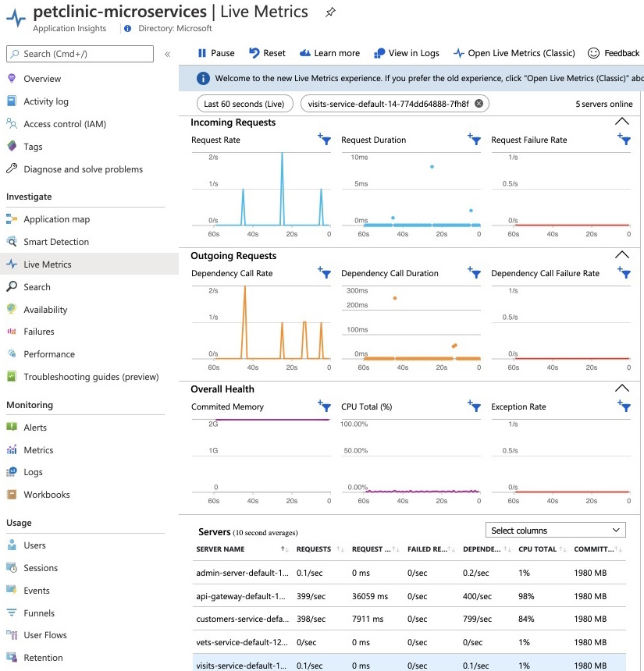
Task: Go to Failures in sidebar
Action: click(39, 332)
